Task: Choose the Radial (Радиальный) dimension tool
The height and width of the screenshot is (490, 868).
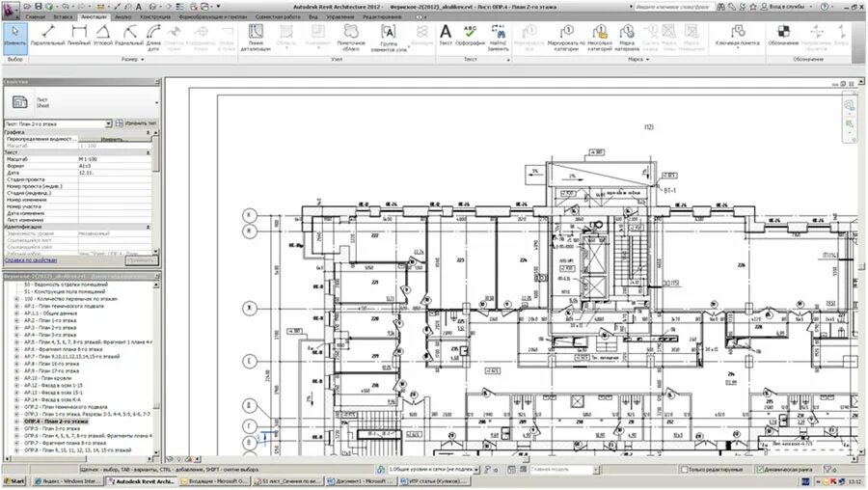Action: point(129,36)
